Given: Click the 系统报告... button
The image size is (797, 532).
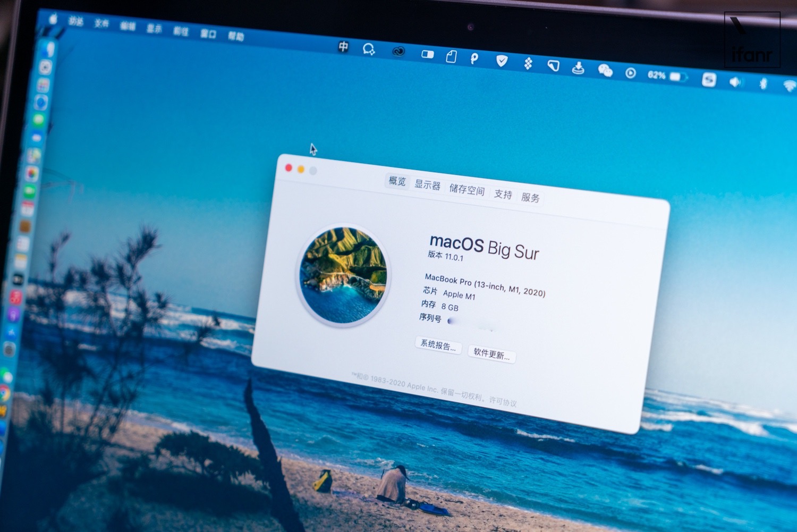Looking at the screenshot, I should 438,345.
